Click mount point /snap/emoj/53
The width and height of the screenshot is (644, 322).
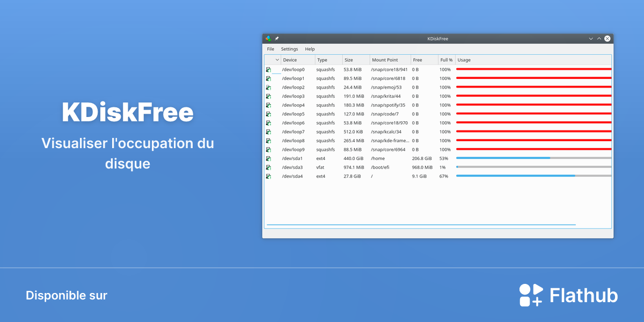coord(386,87)
